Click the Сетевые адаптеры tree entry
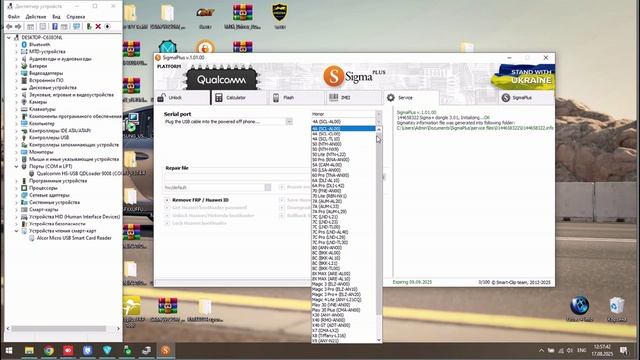640x360 pixels. [x=49, y=195]
